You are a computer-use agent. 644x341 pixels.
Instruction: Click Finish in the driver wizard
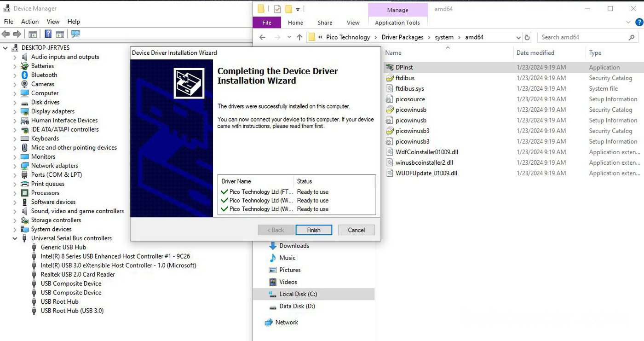pyautogui.click(x=314, y=230)
